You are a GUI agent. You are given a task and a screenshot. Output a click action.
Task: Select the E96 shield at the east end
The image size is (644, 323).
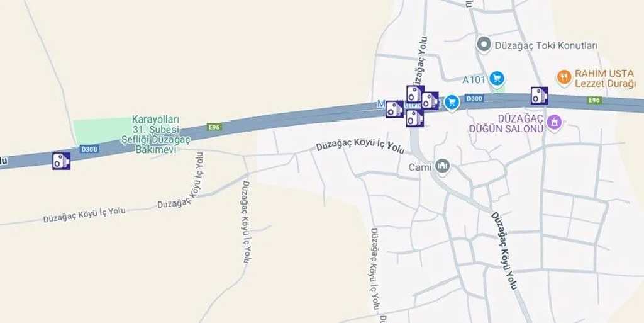coord(594,100)
